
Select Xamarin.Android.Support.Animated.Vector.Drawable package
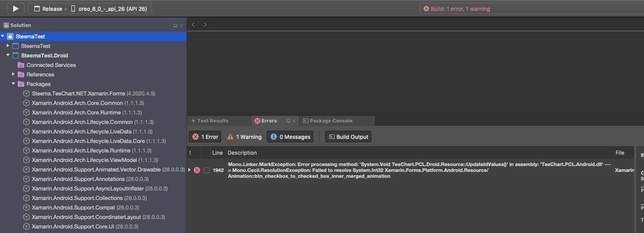(x=108, y=170)
